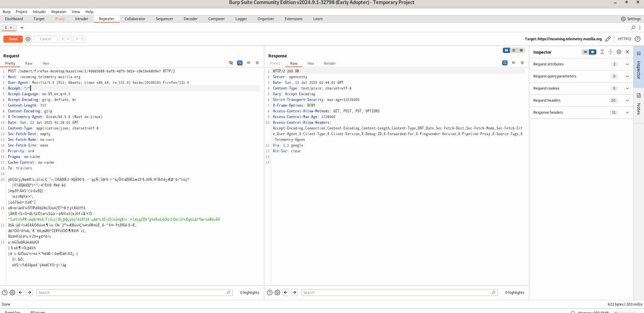Expand the Request attributes section
Image resolution: width=644 pixels, height=313 pixels.
(627, 64)
